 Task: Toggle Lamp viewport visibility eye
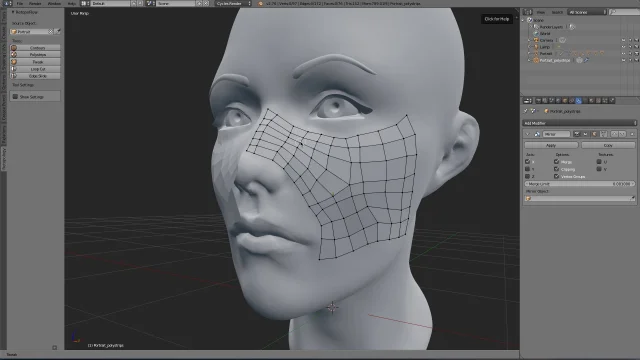pyautogui.click(x=623, y=47)
